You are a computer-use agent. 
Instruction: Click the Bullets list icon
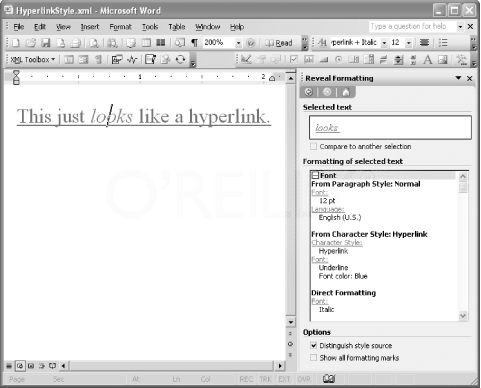pyautogui.click(x=443, y=43)
